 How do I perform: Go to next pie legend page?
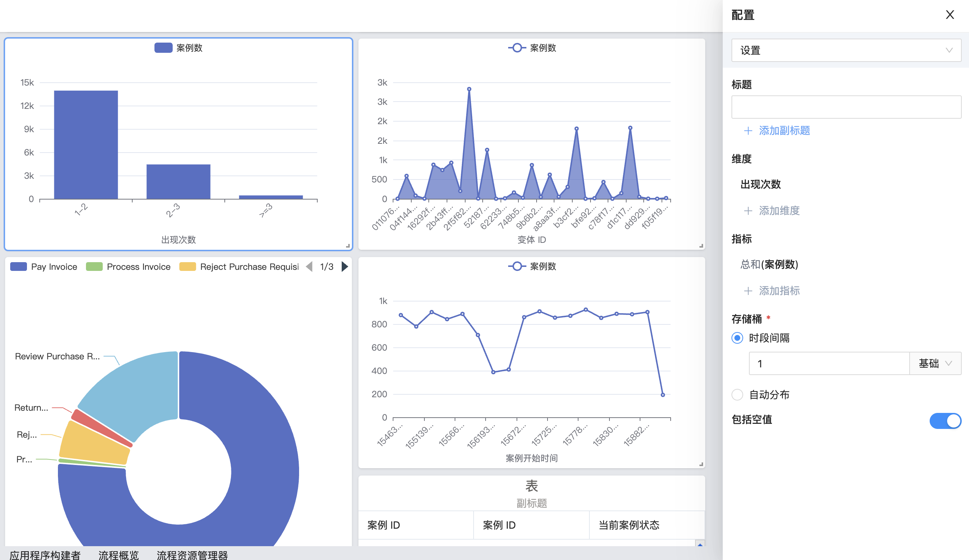click(x=345, y=267)
